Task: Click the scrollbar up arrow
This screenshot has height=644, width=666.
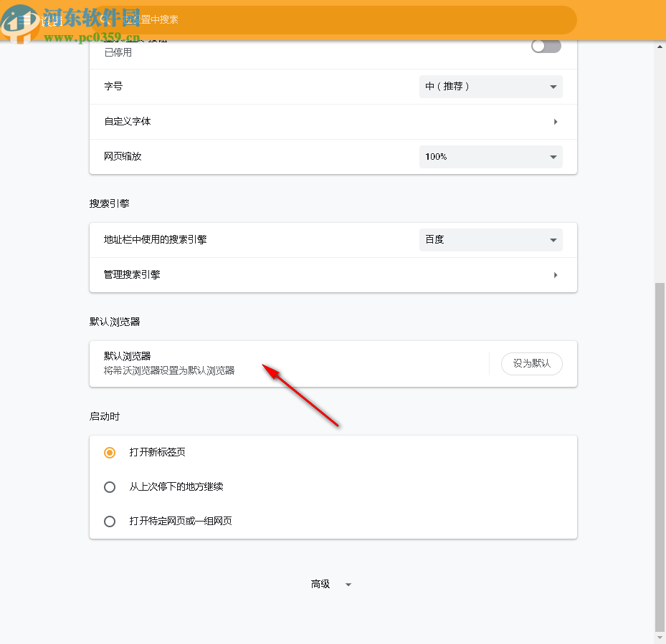Action: pyautogui.click(x=660, y=47)
